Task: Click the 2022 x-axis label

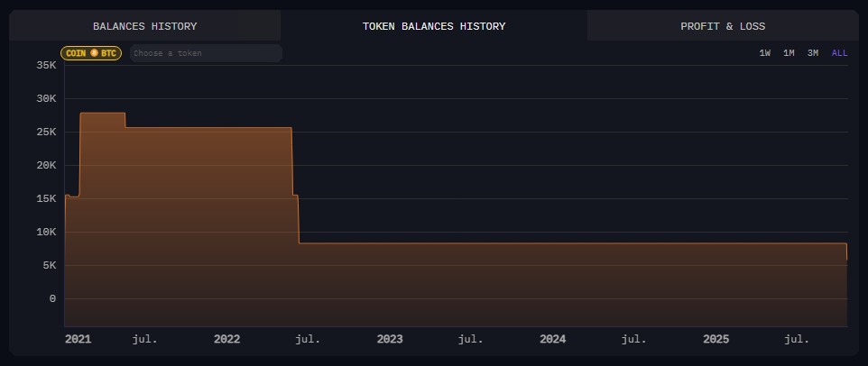Action: tap(226, 339)
